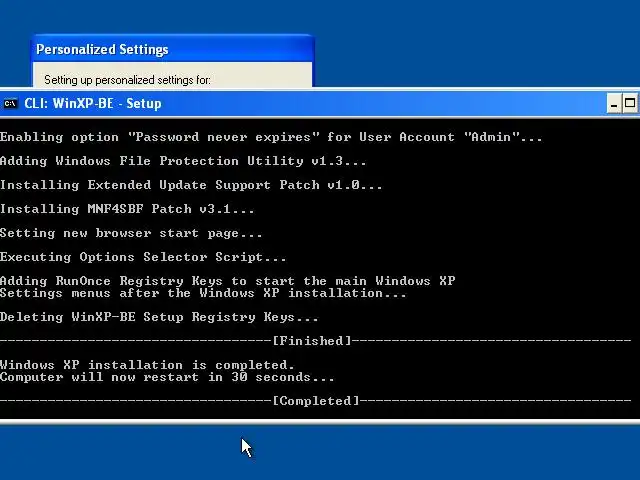This screenshot has width=640, height=480.
Task: Click the Personalized Settings dialog title
Action: pos(102,49)
